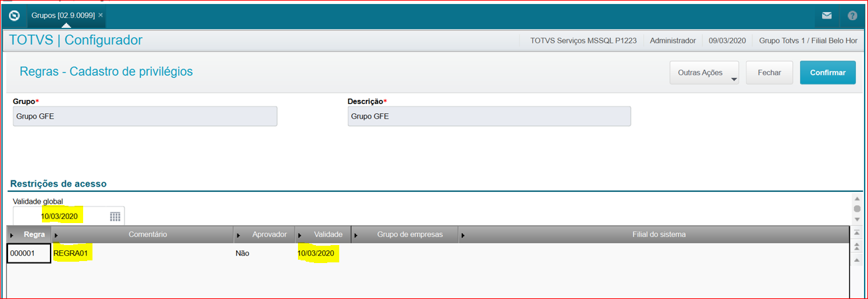Click the round panel scrollbar thumb
The image size is (868, 299).
point(857,208)
